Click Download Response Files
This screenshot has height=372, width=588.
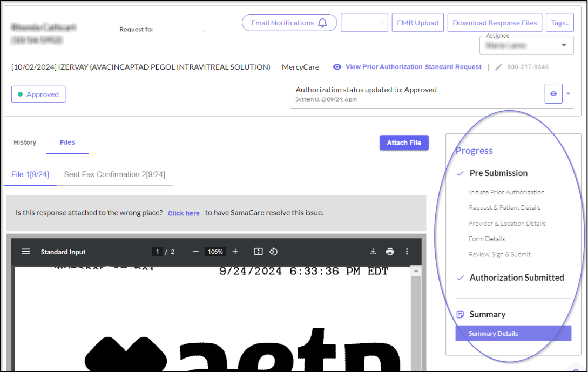click(495, 23)
